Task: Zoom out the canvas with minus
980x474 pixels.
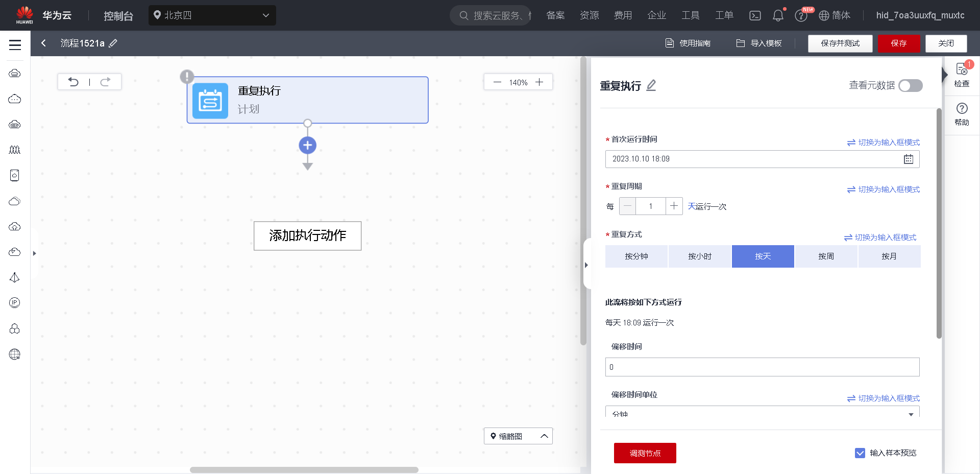Action: pyautogui.click(x=497, y=82)
